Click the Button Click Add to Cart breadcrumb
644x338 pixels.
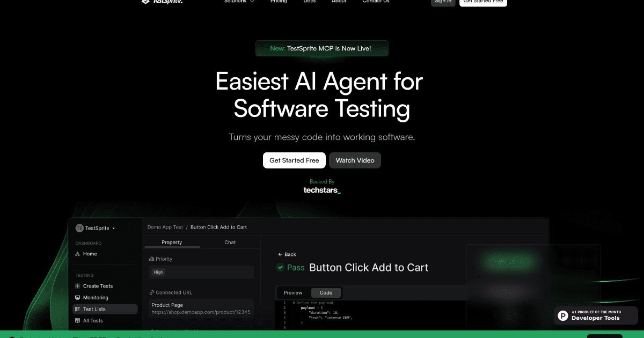218,227
